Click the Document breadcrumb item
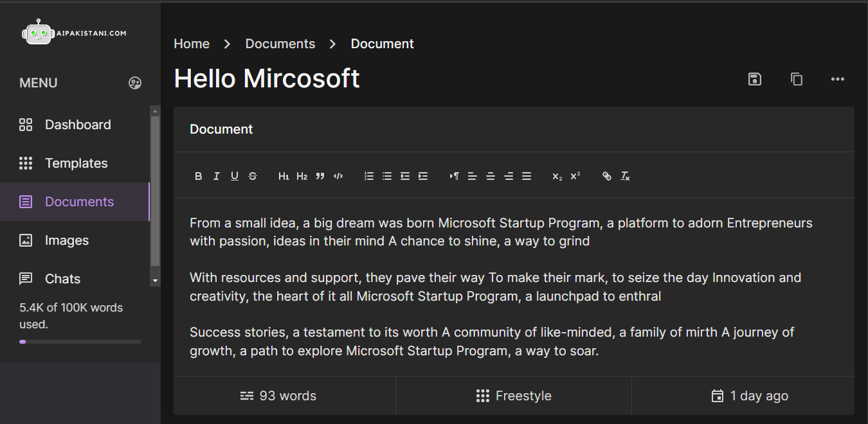 [383, 44]
